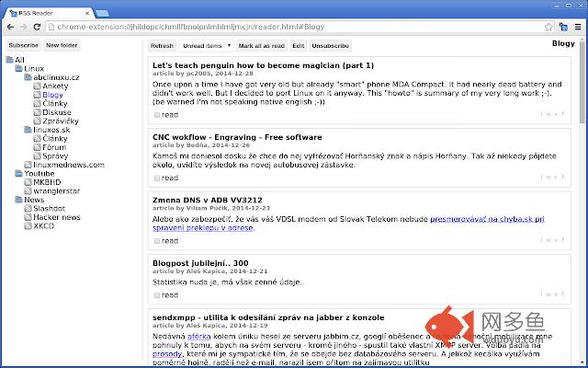Click the Edit button

(x=298, y=46)
